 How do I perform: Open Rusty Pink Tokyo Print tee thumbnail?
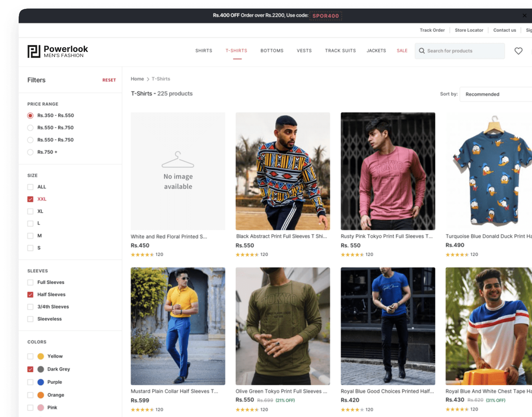(x=388, y=171)
